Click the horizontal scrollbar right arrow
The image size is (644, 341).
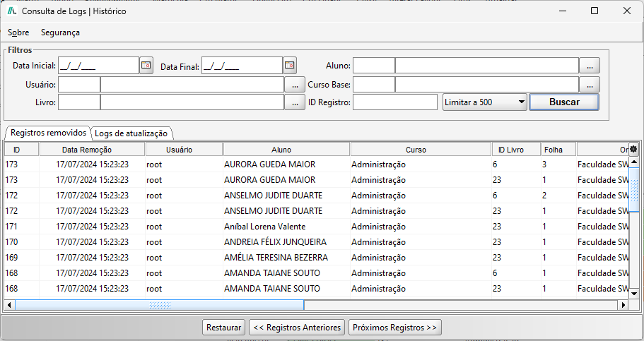click(x=623, y=305)
